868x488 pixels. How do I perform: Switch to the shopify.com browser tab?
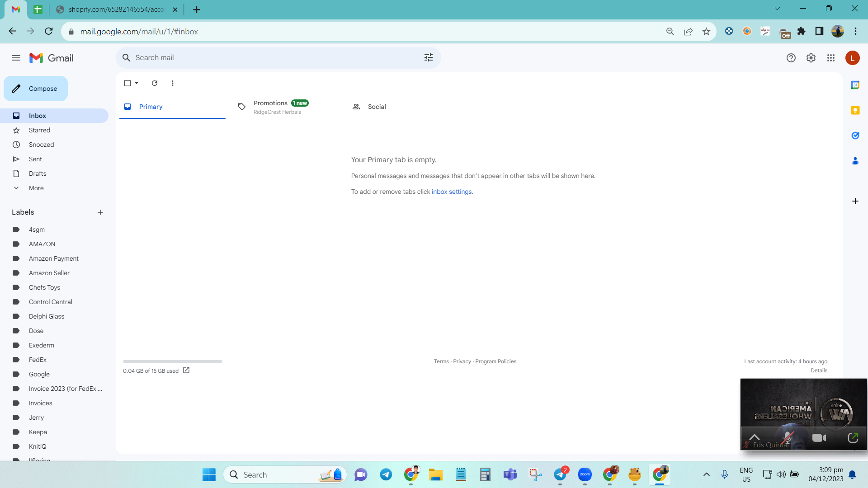117,9
